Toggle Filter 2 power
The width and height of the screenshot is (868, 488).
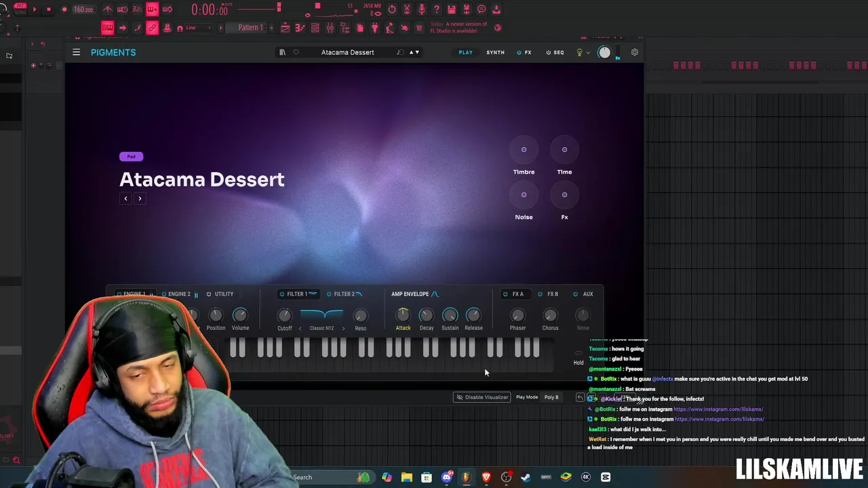[329, 294]
